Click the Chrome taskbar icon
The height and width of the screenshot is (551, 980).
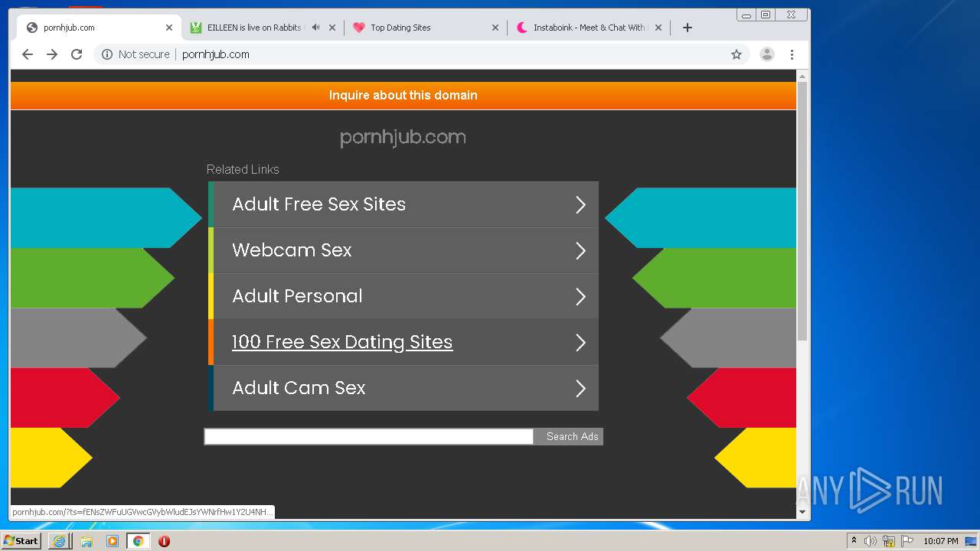pos(139,541)
